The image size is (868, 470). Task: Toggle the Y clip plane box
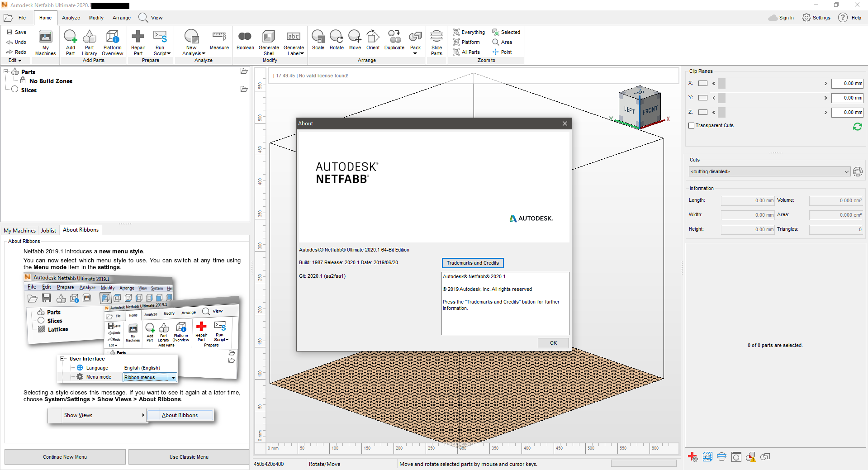[702, 98]
